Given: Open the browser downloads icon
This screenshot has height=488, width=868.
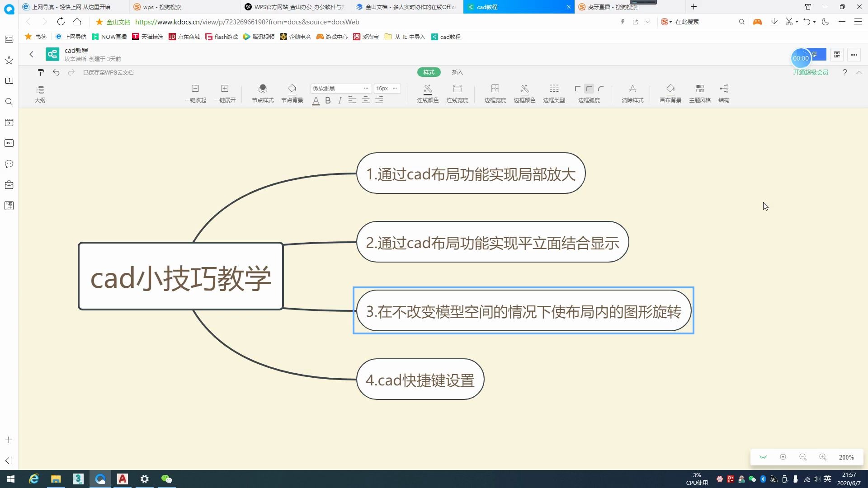Looking at the screenshot, I should pos(774,22).
